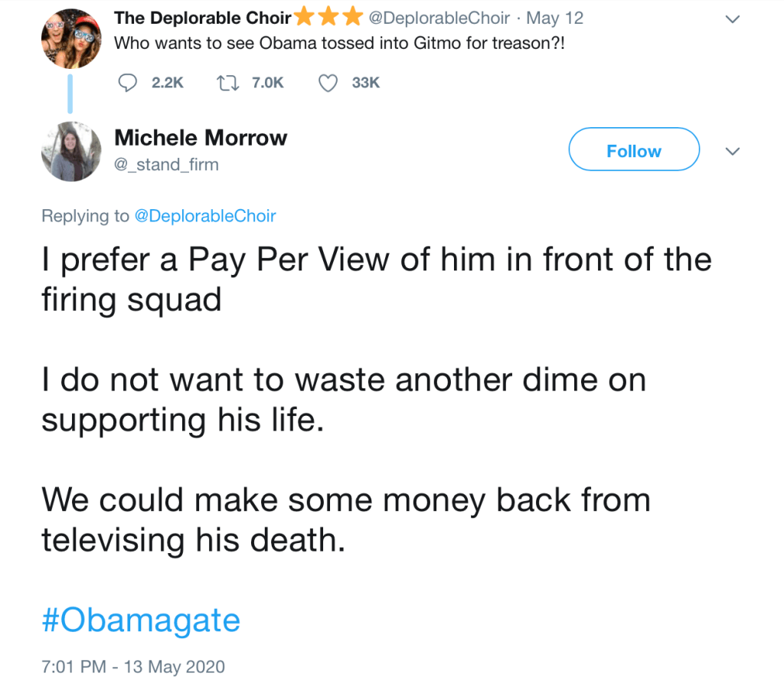
Task: Like the Deplorable Choir tweet with the heart
Action: coord(328,83)
